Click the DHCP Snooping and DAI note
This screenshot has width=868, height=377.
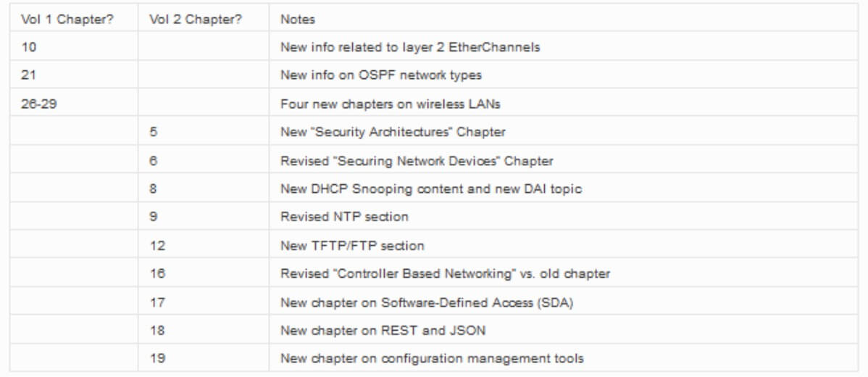tap(431, 188)
